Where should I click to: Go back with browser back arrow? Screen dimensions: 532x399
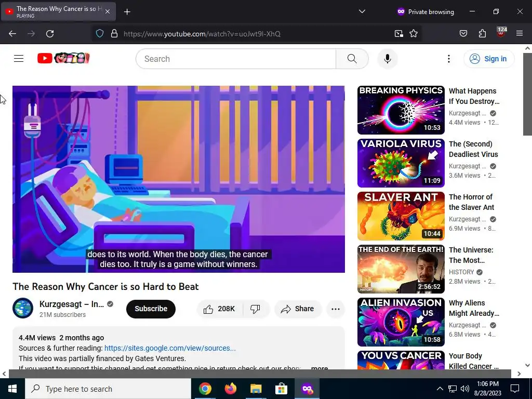[12, 34]
